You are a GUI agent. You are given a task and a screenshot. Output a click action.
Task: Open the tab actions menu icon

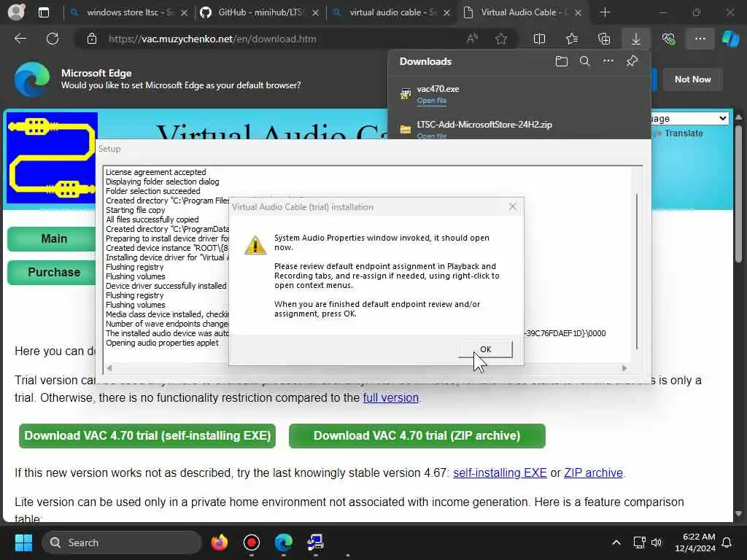coord(43,12)
